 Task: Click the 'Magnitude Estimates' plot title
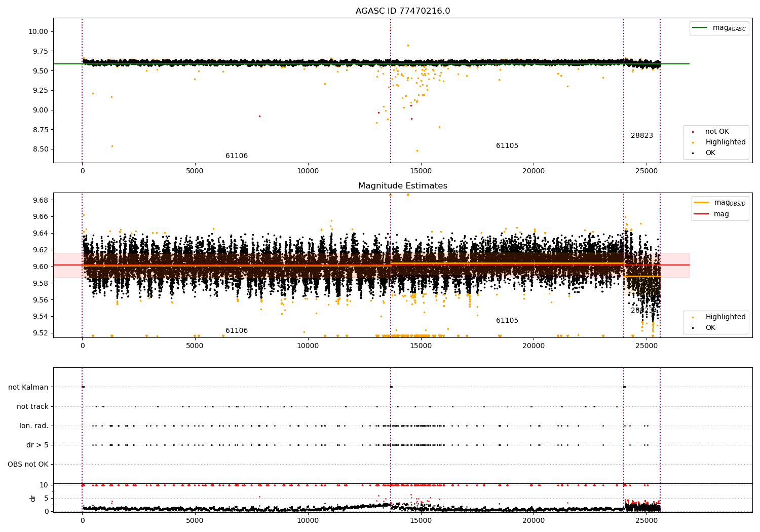coord(403,186)
